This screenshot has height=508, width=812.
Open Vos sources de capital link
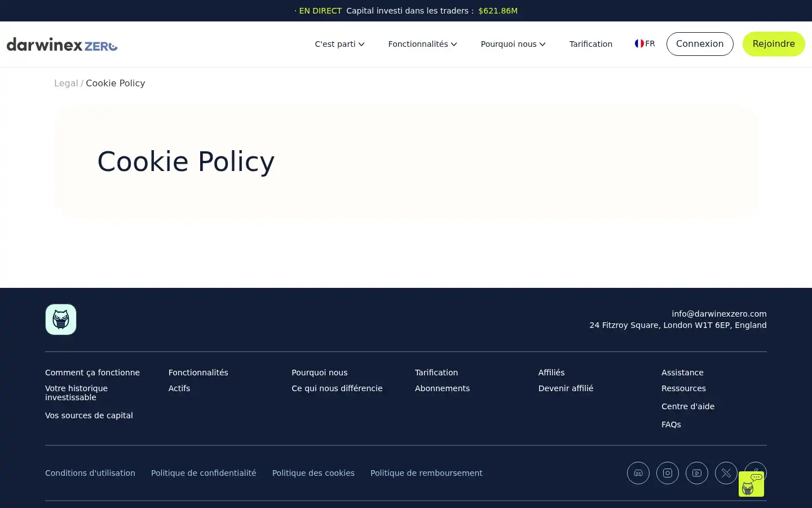89,415
